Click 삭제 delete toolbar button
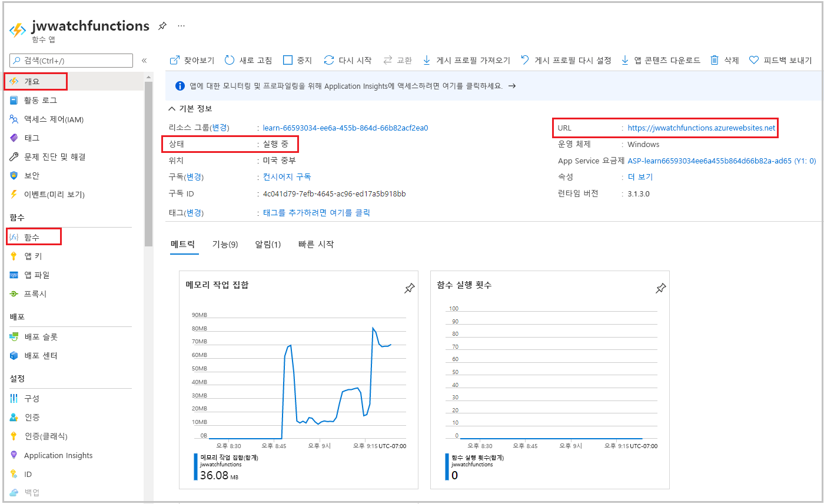 725,61
